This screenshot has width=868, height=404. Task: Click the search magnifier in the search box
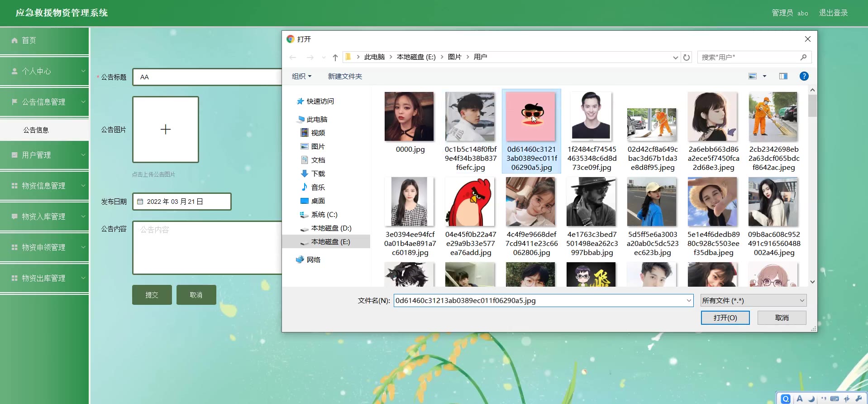click(x=803, y=58)
